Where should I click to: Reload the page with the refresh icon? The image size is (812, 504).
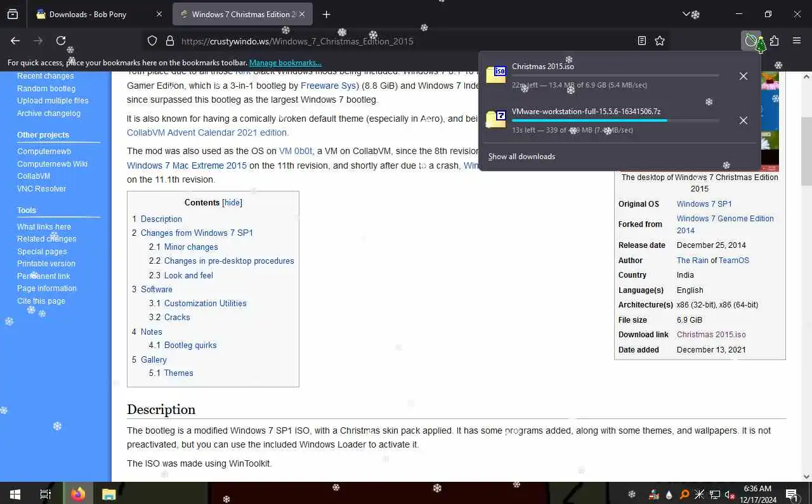[x=61, y=41]
